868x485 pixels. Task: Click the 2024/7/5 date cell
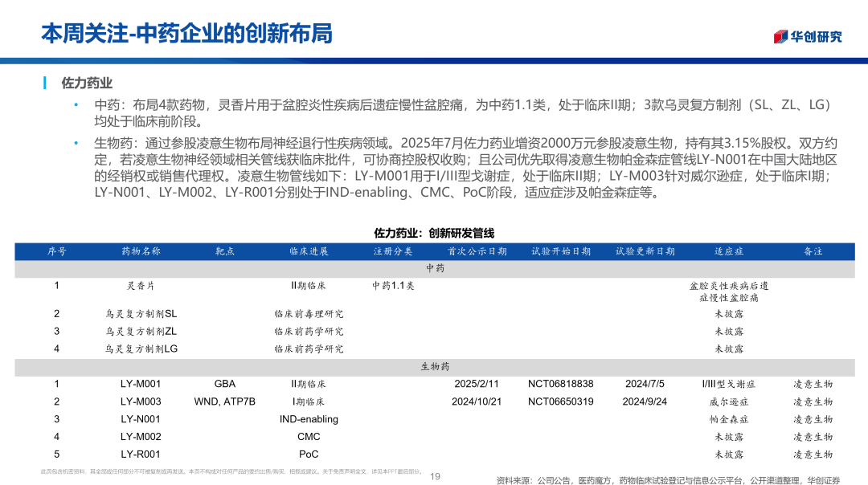(645, 384)
